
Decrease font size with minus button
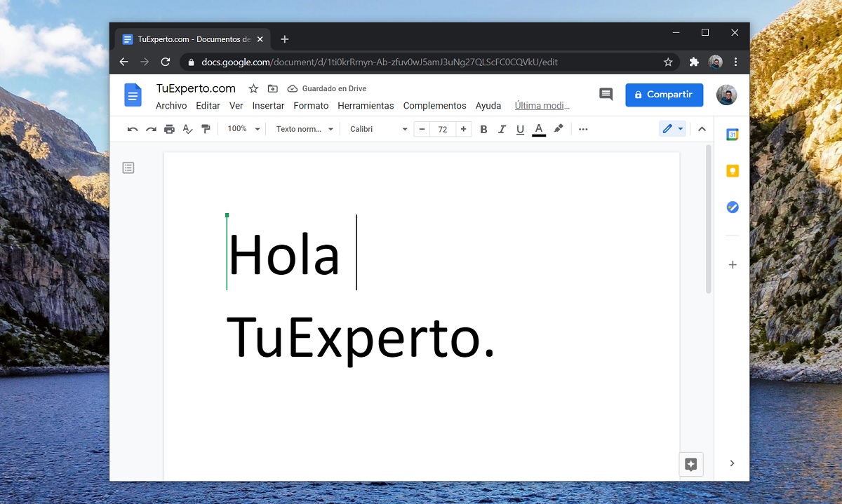tap(422, 129)
